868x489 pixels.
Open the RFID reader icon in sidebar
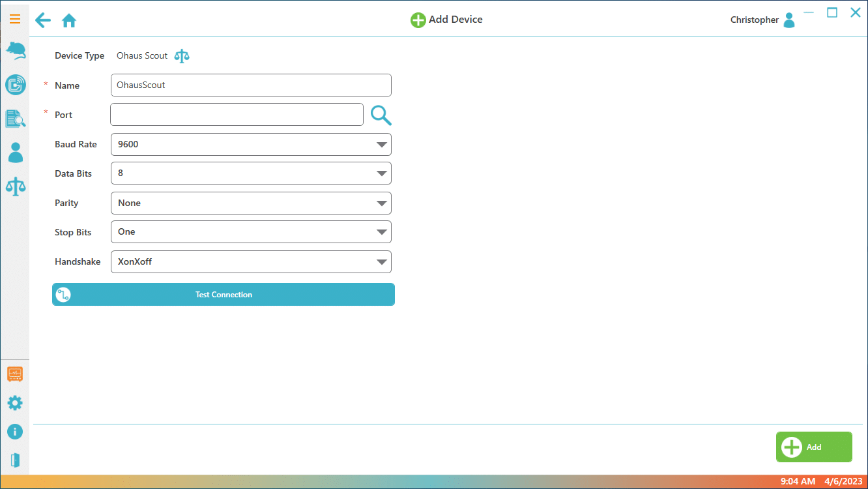point(15,85)
